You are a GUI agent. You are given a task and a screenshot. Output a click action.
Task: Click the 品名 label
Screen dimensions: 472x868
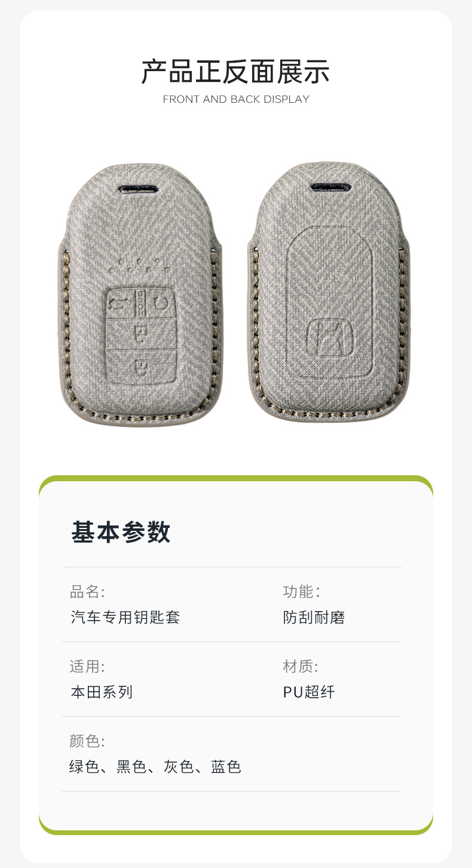coord(87,592)
